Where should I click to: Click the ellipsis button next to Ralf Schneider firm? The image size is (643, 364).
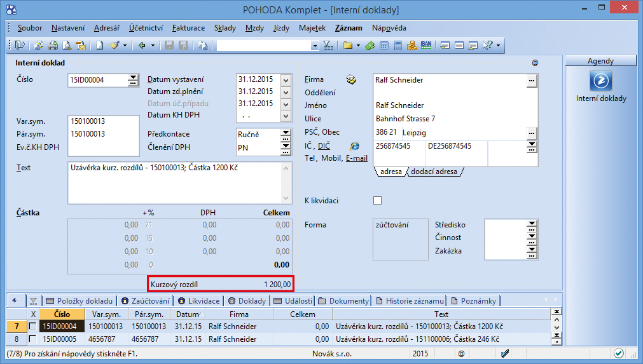coord(532,81)
